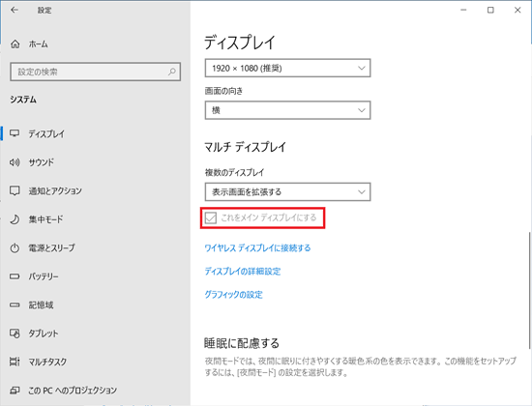
Task: Click the マルチ ディスプレイ heading
Action: click(x=246, y=147)
